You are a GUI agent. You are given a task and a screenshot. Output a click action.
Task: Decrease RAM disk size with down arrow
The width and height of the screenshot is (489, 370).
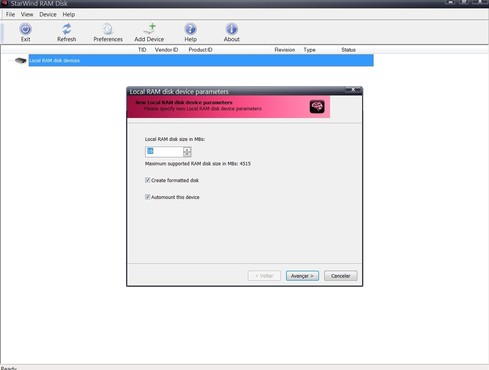tap(187, 154)
